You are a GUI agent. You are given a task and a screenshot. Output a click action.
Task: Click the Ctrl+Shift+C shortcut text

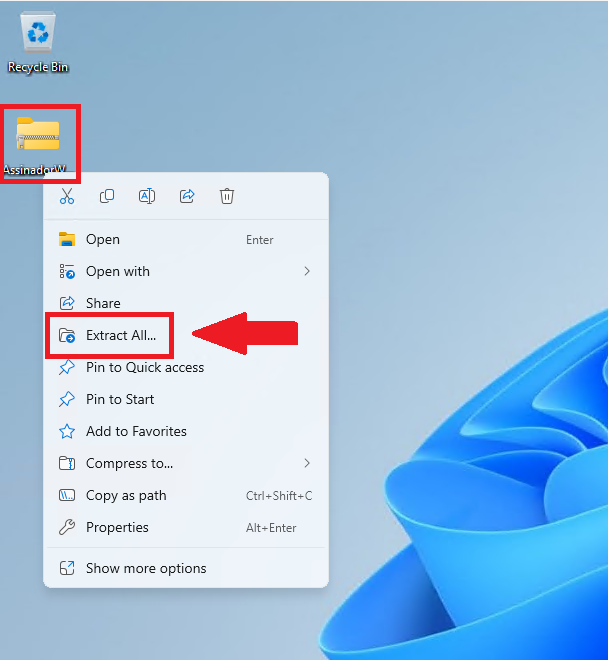[x=279, y=496]
